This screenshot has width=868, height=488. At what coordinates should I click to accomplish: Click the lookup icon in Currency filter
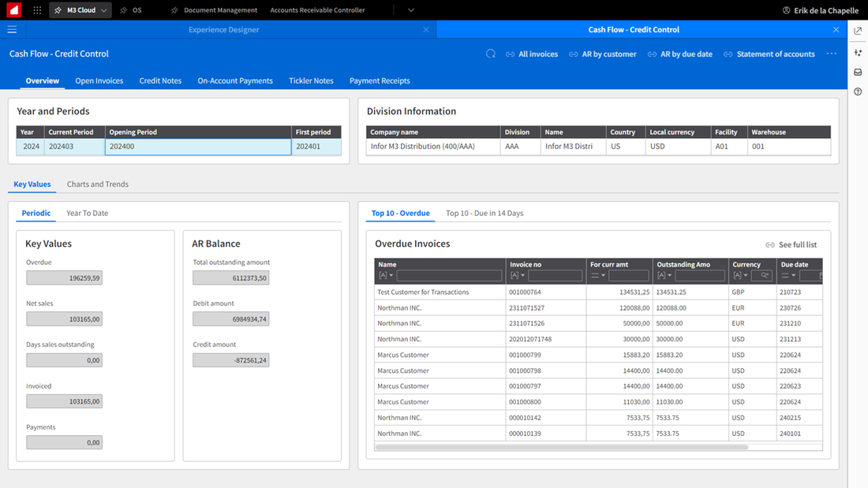764,275
